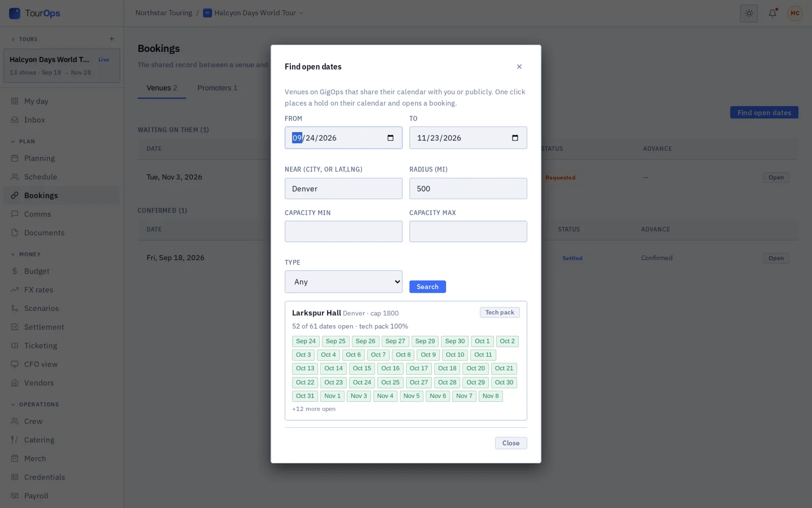Open the Catering utensils icon
This screenshot has width=812, height=508.
15,440
